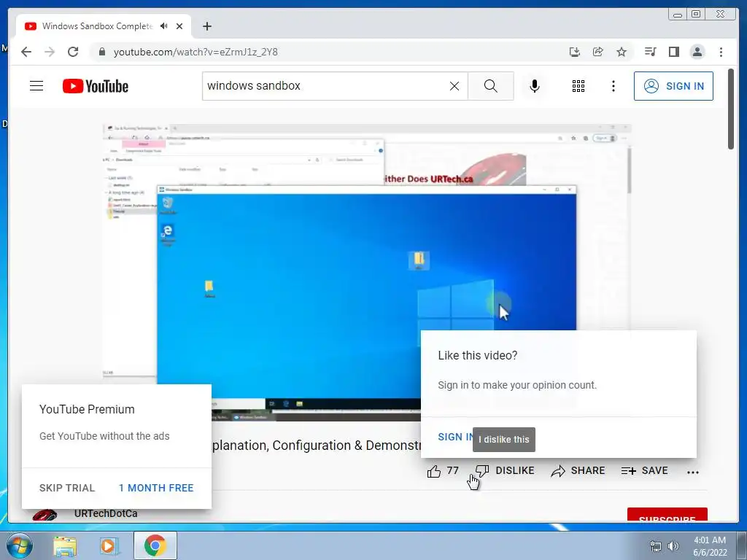Like the video with thumbs-up 77
The image size is (747, 560).
443,471
